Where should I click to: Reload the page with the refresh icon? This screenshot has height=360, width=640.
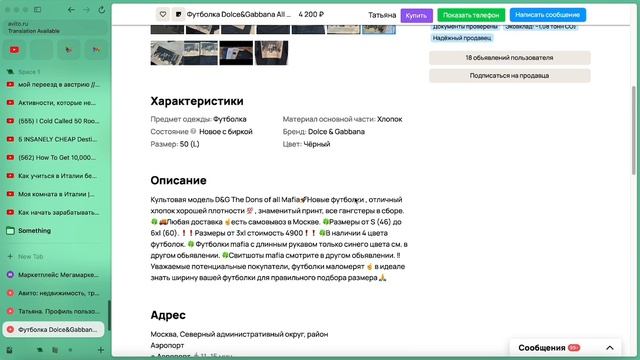click(x=102, y=9)
